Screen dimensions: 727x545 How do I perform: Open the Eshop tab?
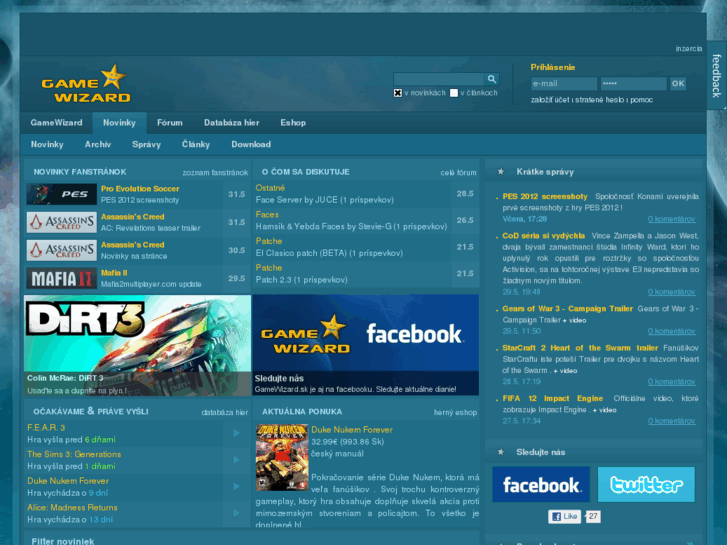coord(293,123)
